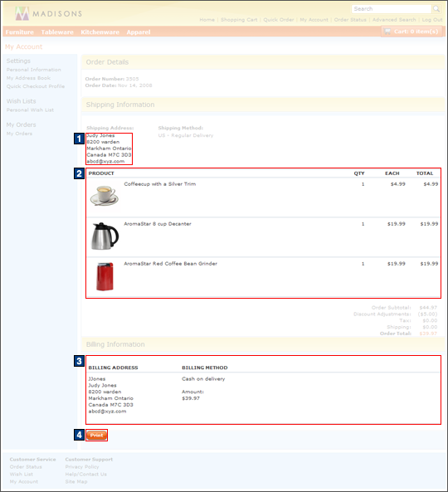Click the Madisons logo
Screen dimensions: 448x492
coord(49,13)
